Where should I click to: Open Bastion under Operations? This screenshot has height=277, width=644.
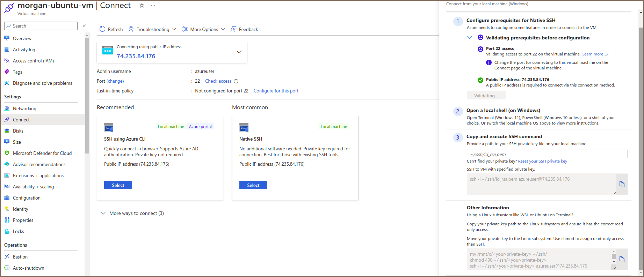tap(20, 257)
